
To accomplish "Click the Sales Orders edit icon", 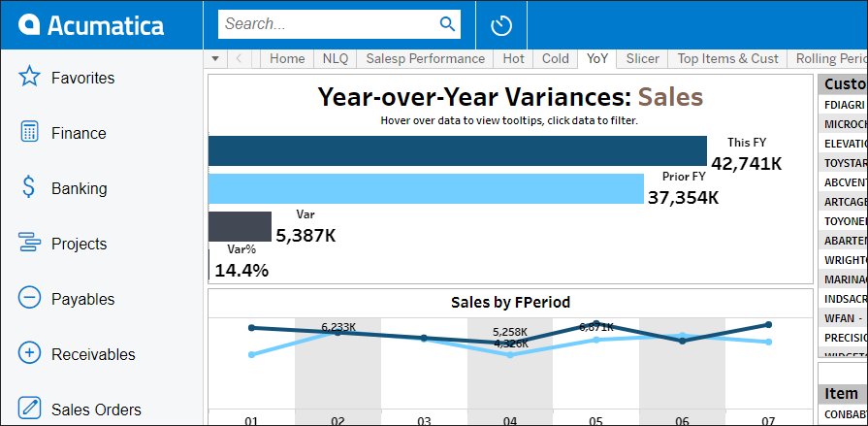I will tap(29, 410).
